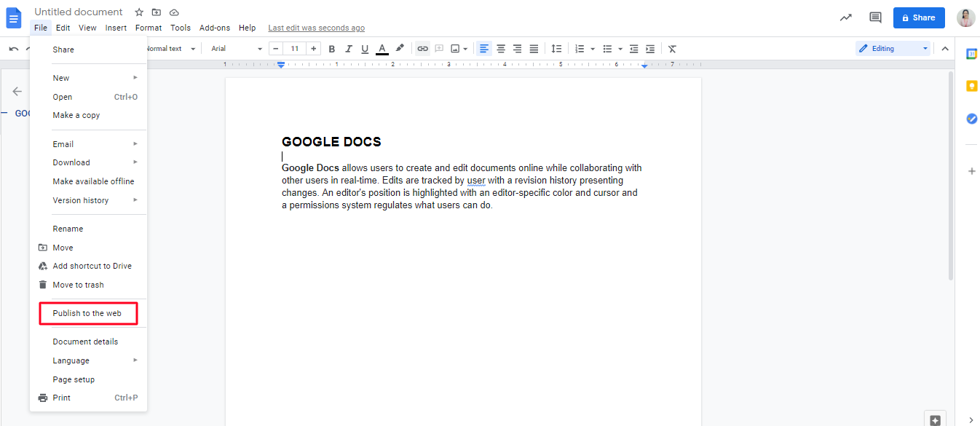The width and height of the screenshot is (980, 426).
Task: Click the blue Share button
Action: 918,17
